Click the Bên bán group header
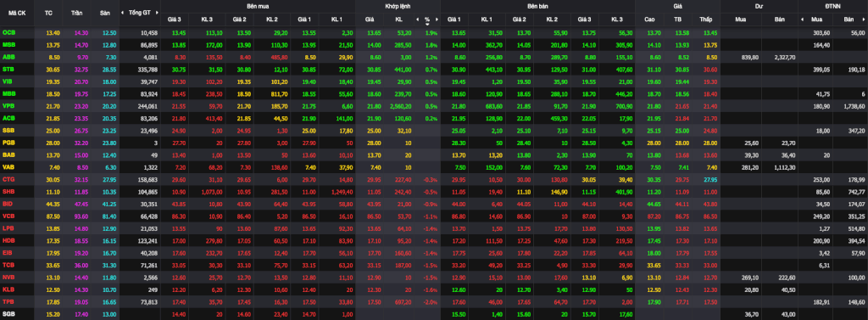The width and height of the screenshot is (868, 320). (x=537, y=6)
